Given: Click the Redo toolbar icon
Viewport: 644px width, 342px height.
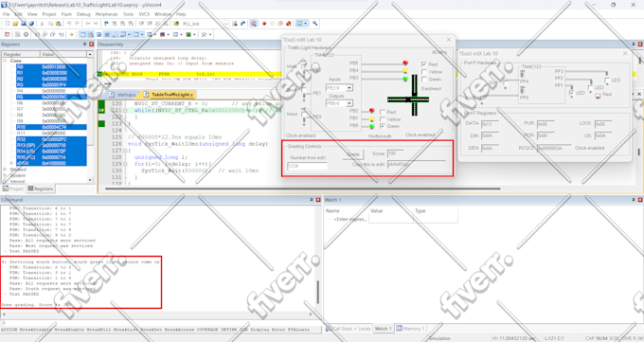Looking at the screenshot, I should [77, 24].
